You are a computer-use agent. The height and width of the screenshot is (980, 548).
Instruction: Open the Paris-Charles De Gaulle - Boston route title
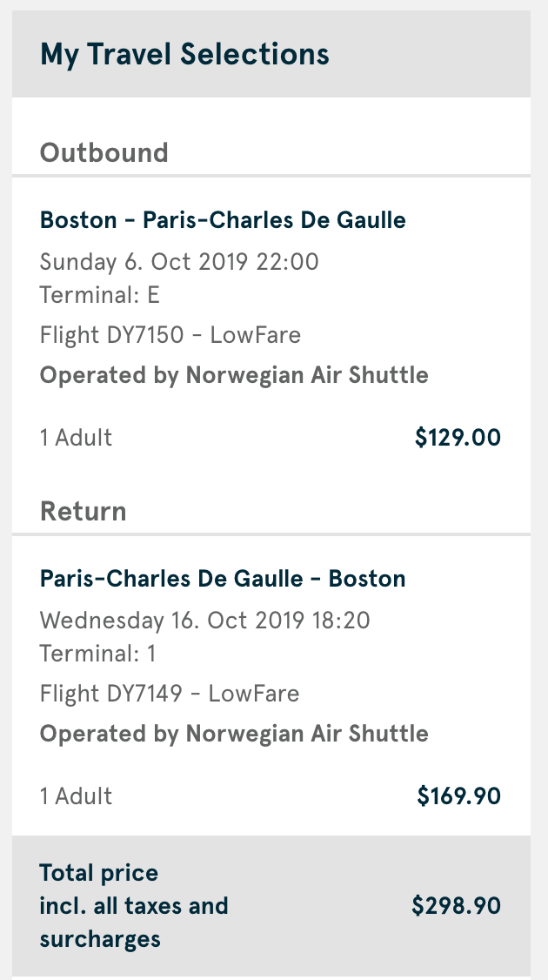(x=223, y=579)
